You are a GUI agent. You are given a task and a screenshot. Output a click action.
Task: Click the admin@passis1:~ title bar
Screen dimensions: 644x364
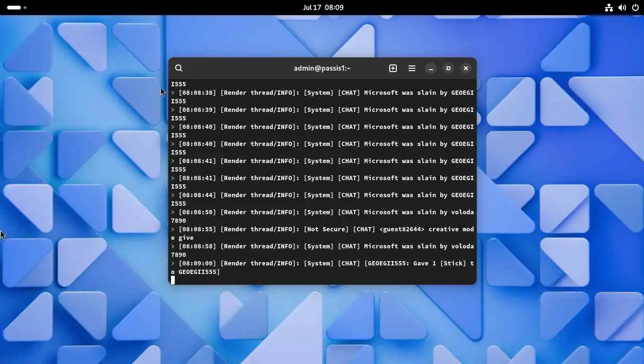click(322, 68)
